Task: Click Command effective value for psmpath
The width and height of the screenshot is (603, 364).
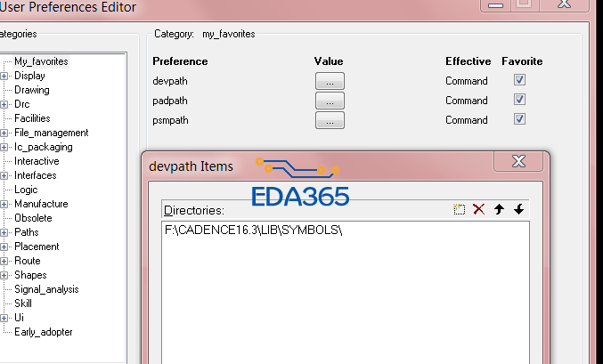Action: point(467,120)
